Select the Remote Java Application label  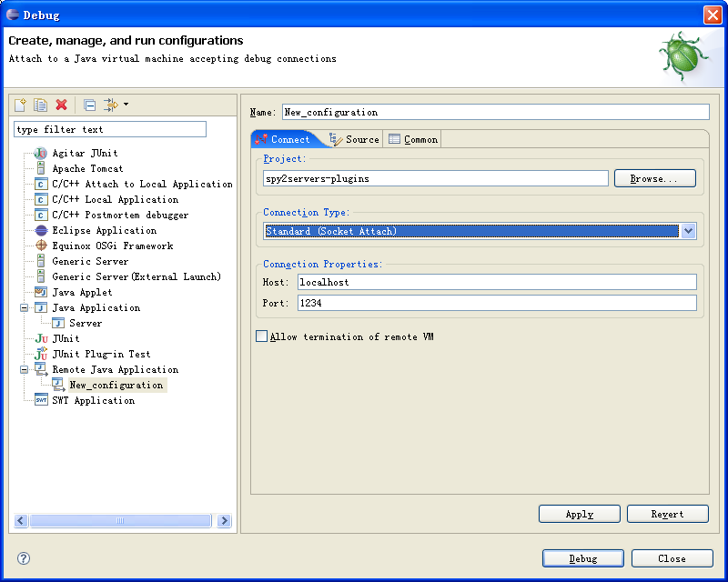(116, 369)
